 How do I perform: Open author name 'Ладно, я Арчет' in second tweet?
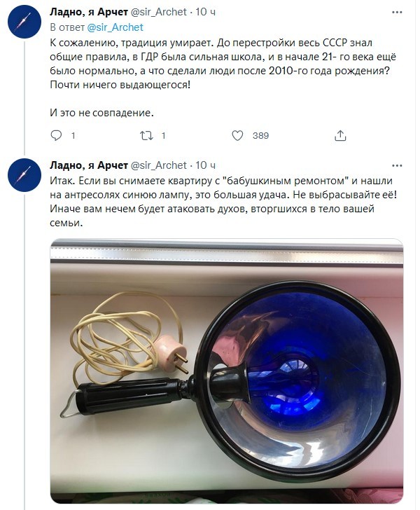(89, 165)
